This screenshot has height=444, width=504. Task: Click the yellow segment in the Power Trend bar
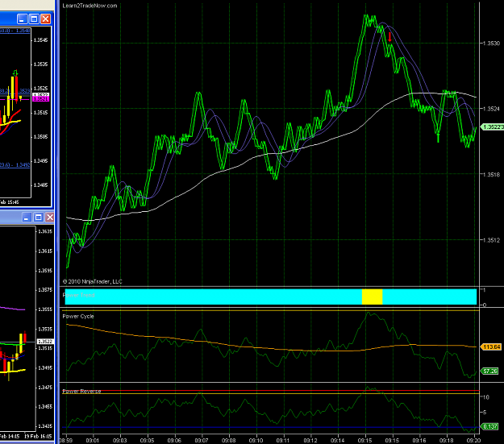coord(372,297)
